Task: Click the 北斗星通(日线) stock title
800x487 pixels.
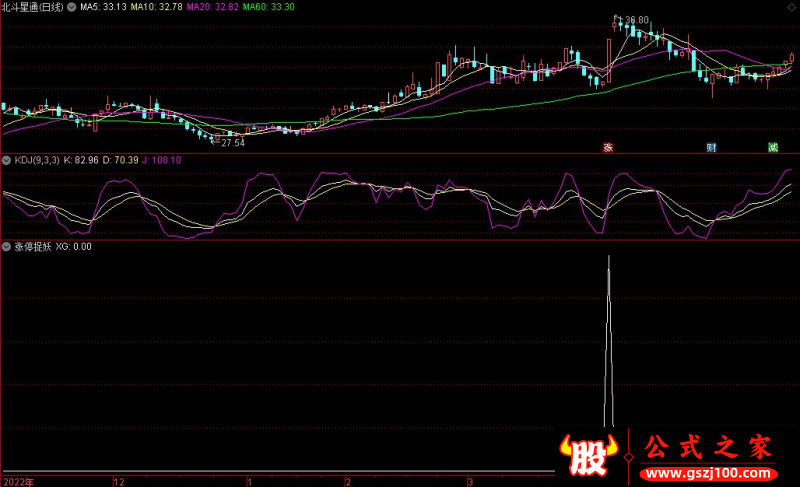Action: [32, 7]
